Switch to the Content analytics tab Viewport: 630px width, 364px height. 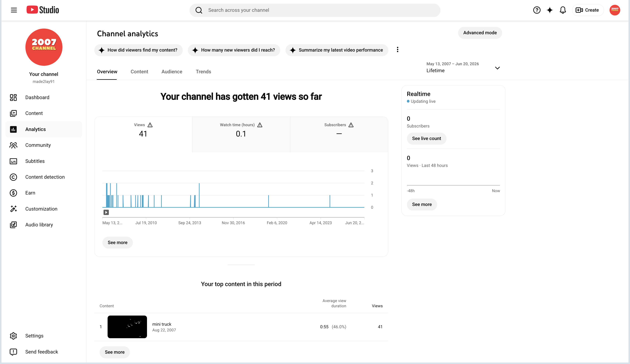[x=139, y=72]
